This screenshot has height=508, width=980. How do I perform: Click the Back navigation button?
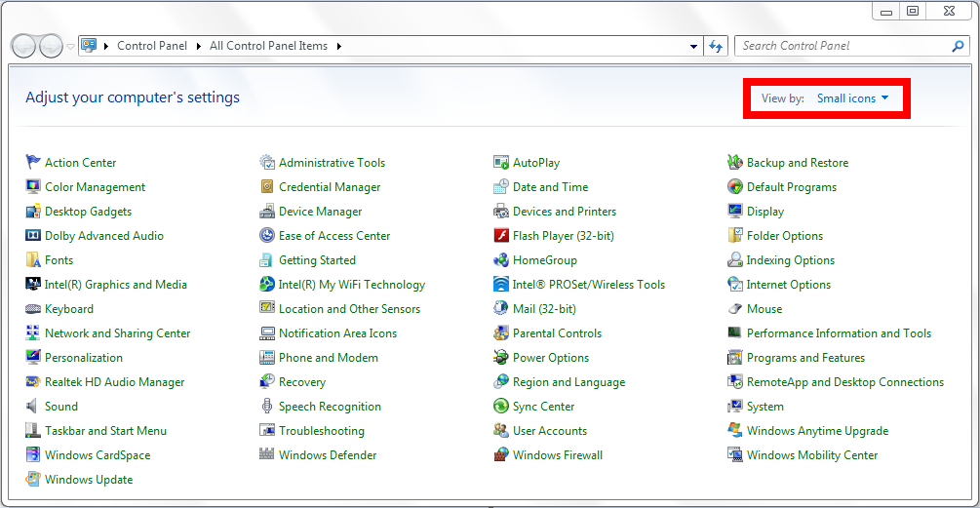(x=23, y=46)
